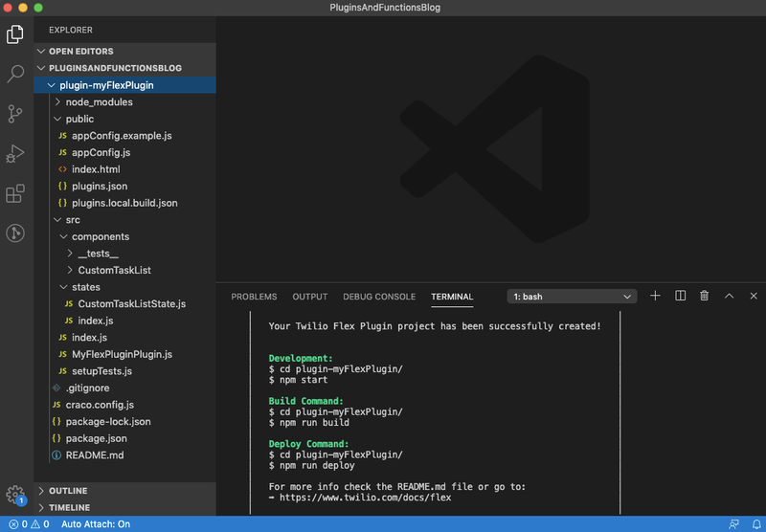Split the terminal pane
Screen dimensions: 766x532
(x=680, y=296)
